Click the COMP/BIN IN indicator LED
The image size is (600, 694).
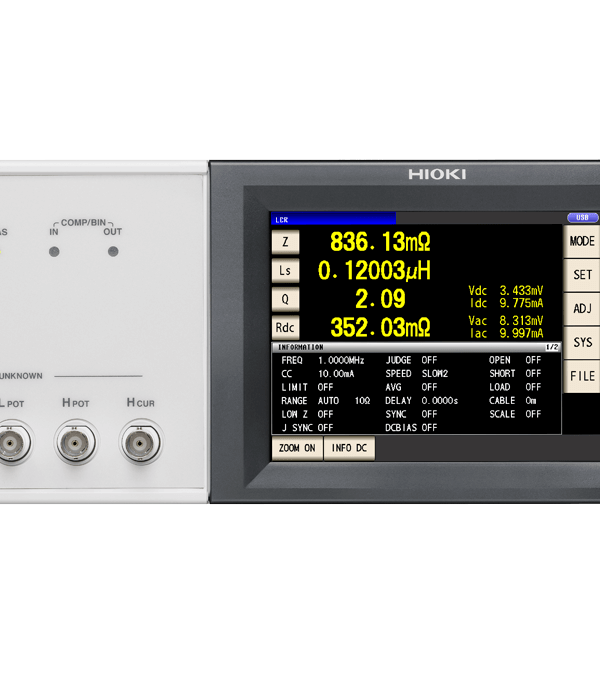54,252
